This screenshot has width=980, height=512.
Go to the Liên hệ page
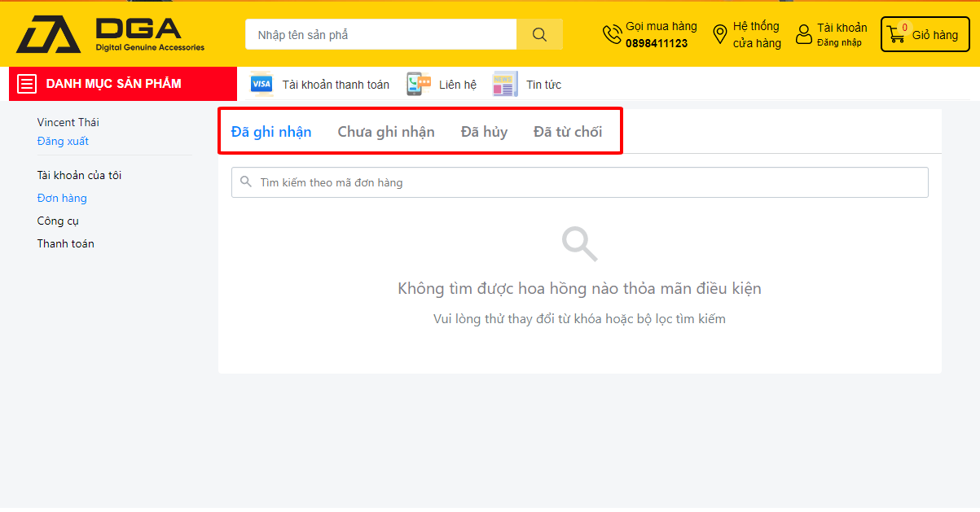[458, 85]
